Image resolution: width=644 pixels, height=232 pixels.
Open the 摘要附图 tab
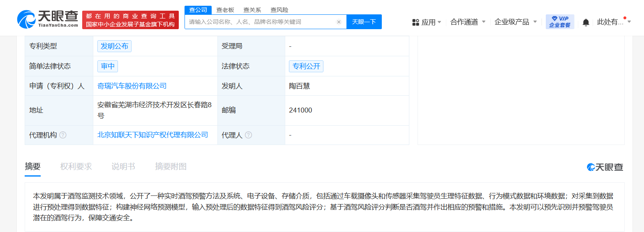coord(171,166)
